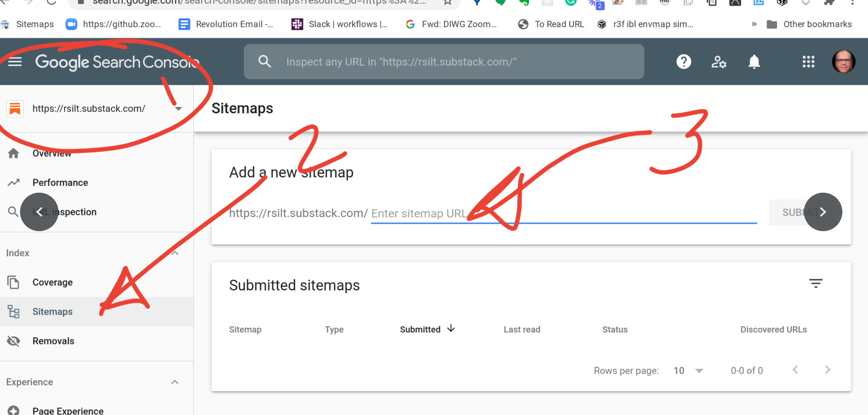Click the Page Experience icon
Image resolution: width=868 pixels, height=415 pixels.
coord(13,410)
